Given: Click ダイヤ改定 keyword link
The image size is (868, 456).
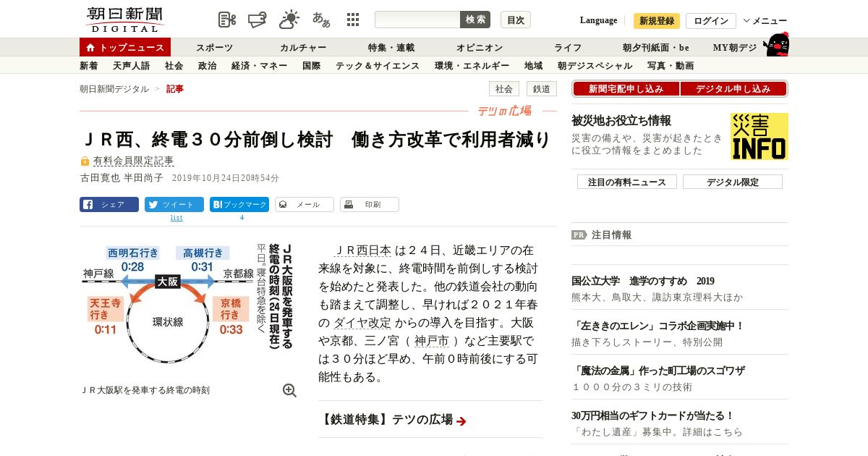Looking at the screenshot, I should (x=362, y=322).
